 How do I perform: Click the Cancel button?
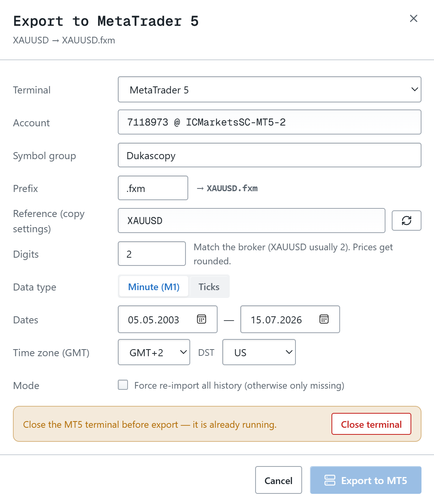pyautogui.click(x=278, y=480)
